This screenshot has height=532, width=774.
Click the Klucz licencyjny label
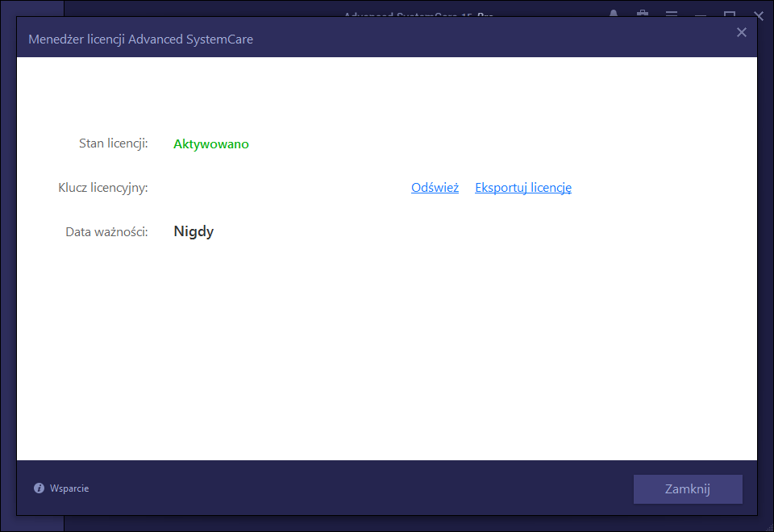click(x=103, y=188)
